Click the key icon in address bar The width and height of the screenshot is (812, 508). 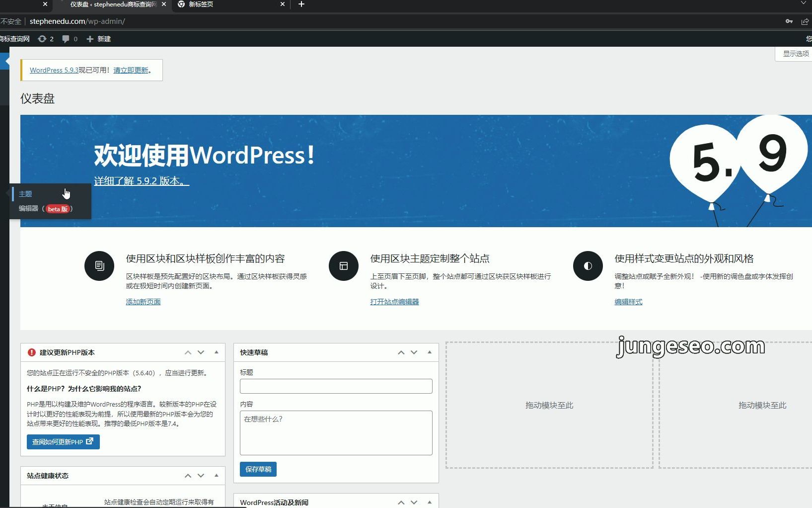(x=789, y=21)
